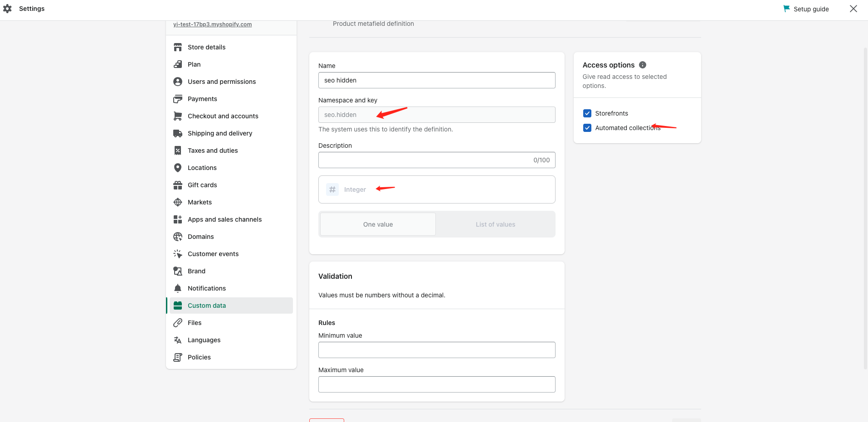Click the Gift cards icon
The image size is (868, 422).
[178, 185]
